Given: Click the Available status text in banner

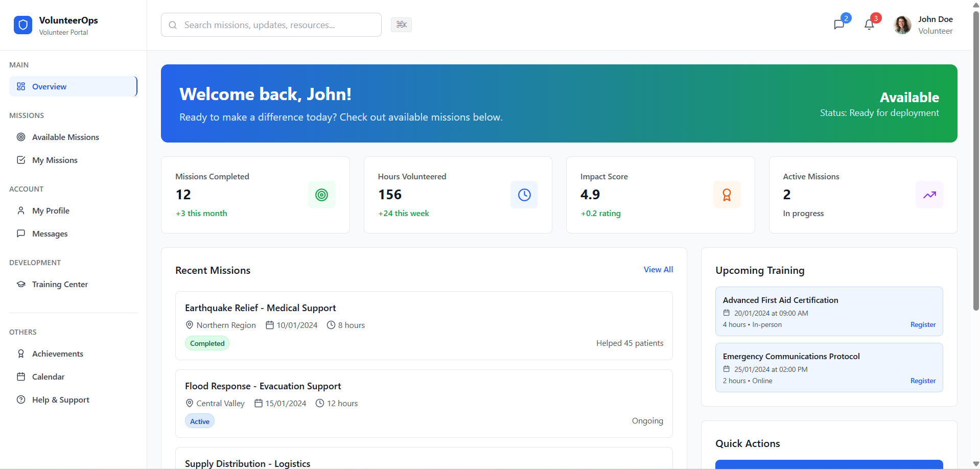Looking at the screenshot, I should pyautogui.click(x=909, y=97).
